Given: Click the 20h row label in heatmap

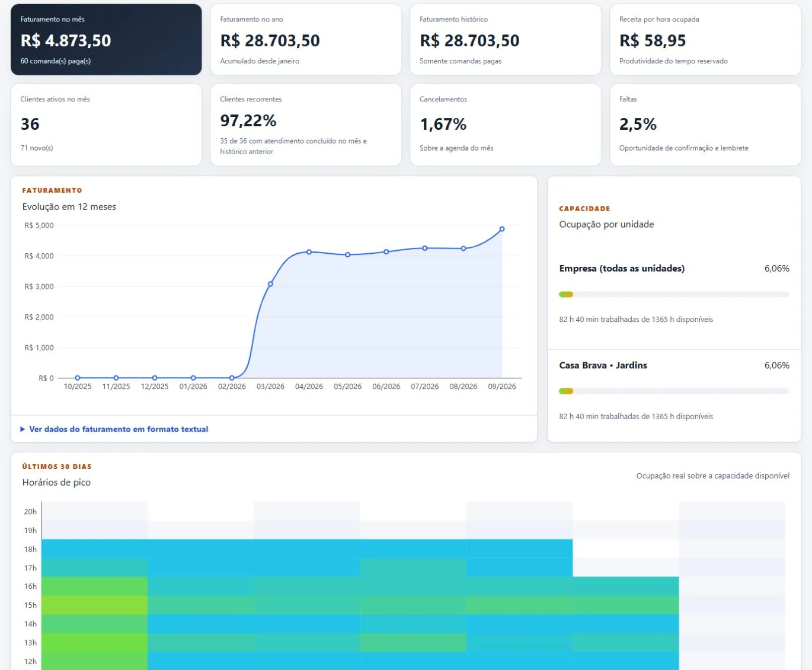Looking at the screenshot, I should point(30,512).
